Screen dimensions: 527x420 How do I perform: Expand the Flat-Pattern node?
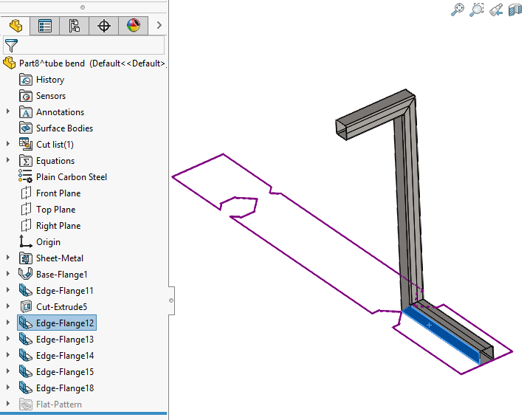[8, 403]
